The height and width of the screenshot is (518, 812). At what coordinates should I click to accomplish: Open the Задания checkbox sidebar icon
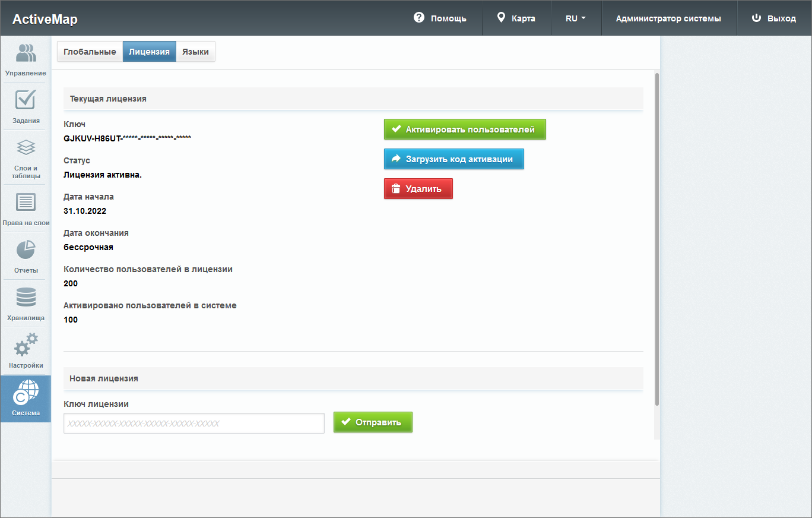[x=26, y=100]
